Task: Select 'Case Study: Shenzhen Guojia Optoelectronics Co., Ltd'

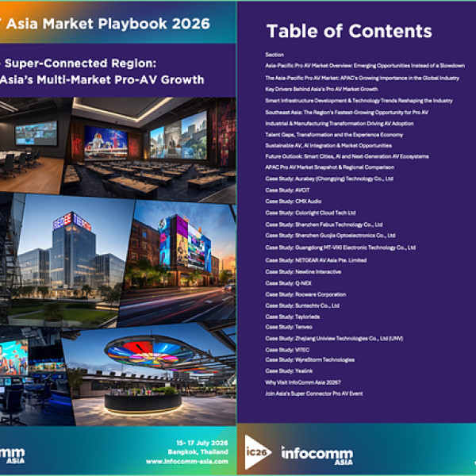Action: pos(330,236)
